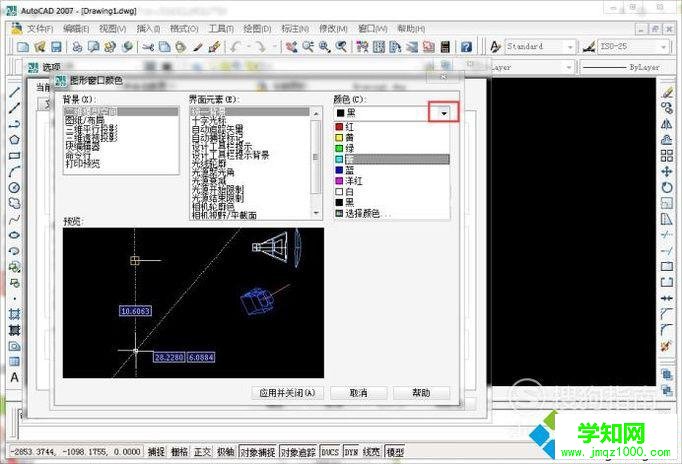The height and width of the screenshot is (464, 682).
Task: Click the Erase tool in the modify toolbar
Action: [667, 91]
